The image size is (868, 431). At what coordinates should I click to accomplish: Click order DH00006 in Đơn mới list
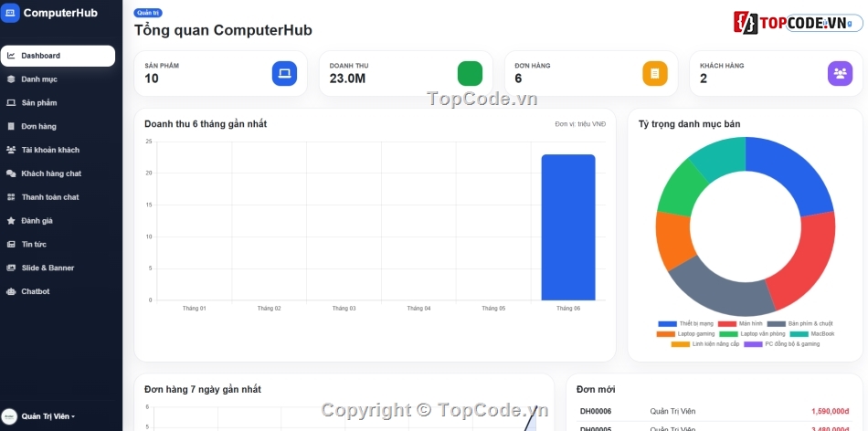click(596, 412)
